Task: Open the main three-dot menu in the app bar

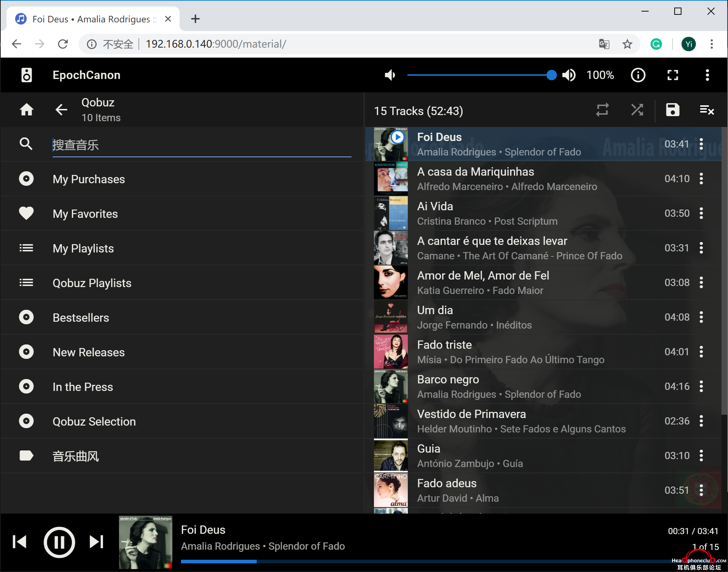Action: 707,75
